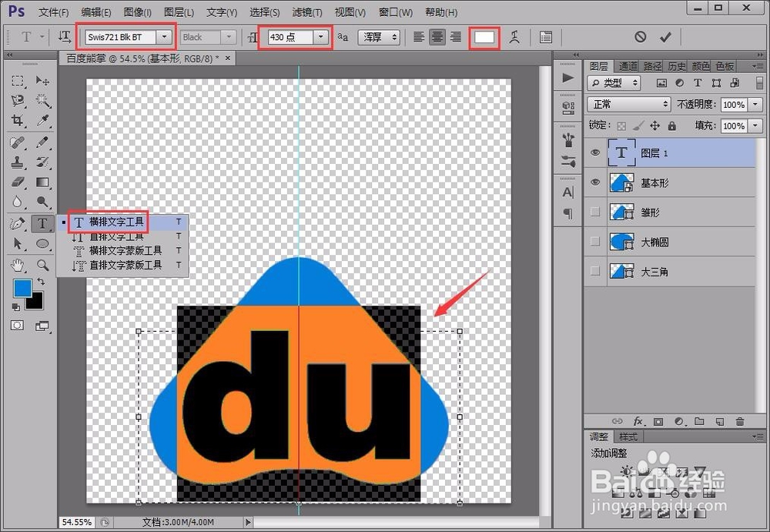Show the 雏形 layer
This screenshot has height=532, width=770.
pyautogui.click(x=595, y=212)
